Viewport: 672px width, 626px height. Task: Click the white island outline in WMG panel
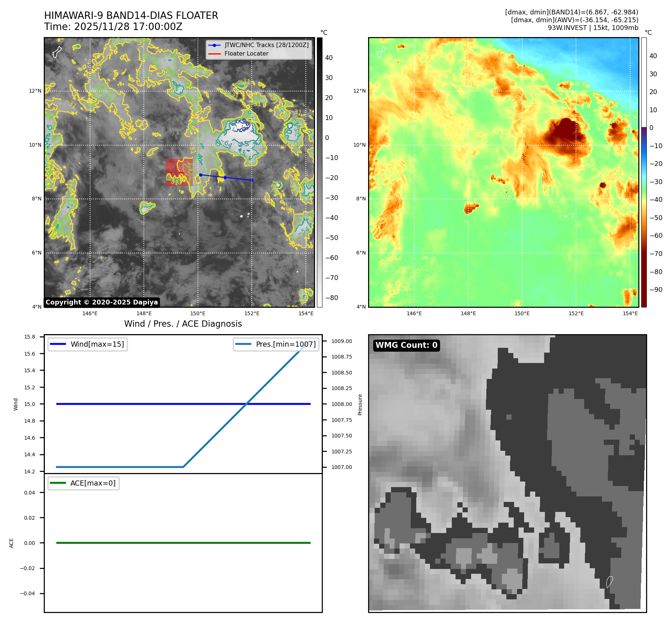point(609,582)
